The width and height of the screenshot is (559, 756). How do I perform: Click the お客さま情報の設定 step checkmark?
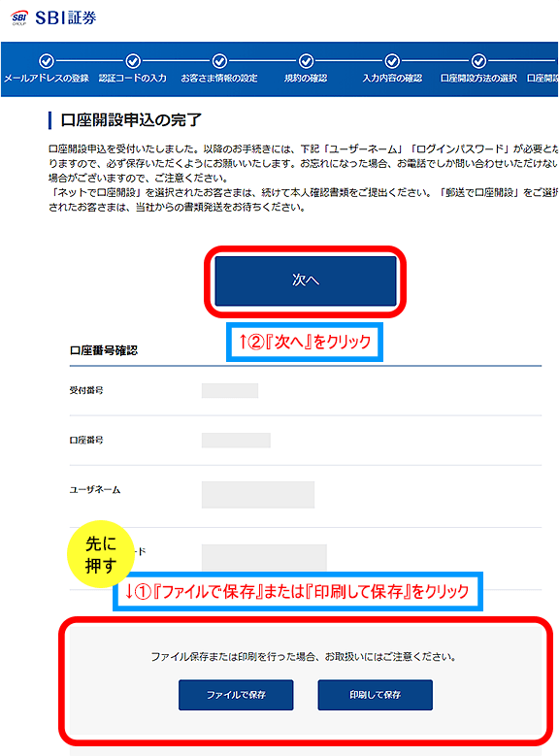(x=219, y=61)
